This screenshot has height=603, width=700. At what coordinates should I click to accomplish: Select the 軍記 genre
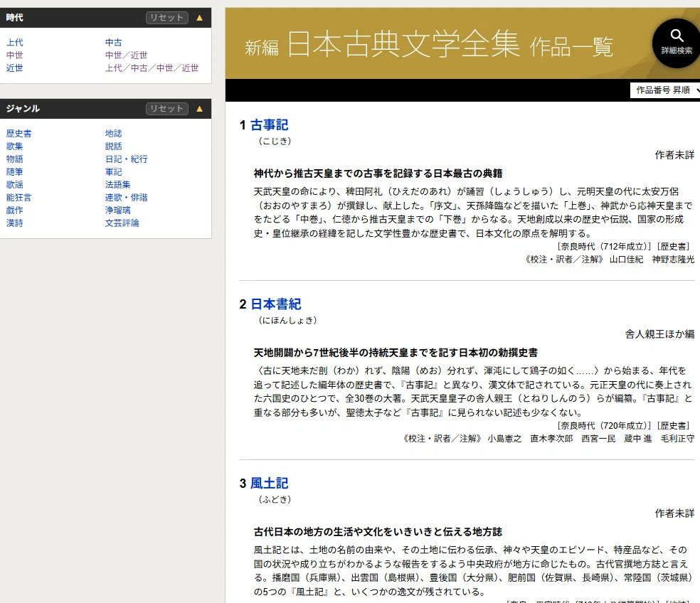(x=113, y=172)
